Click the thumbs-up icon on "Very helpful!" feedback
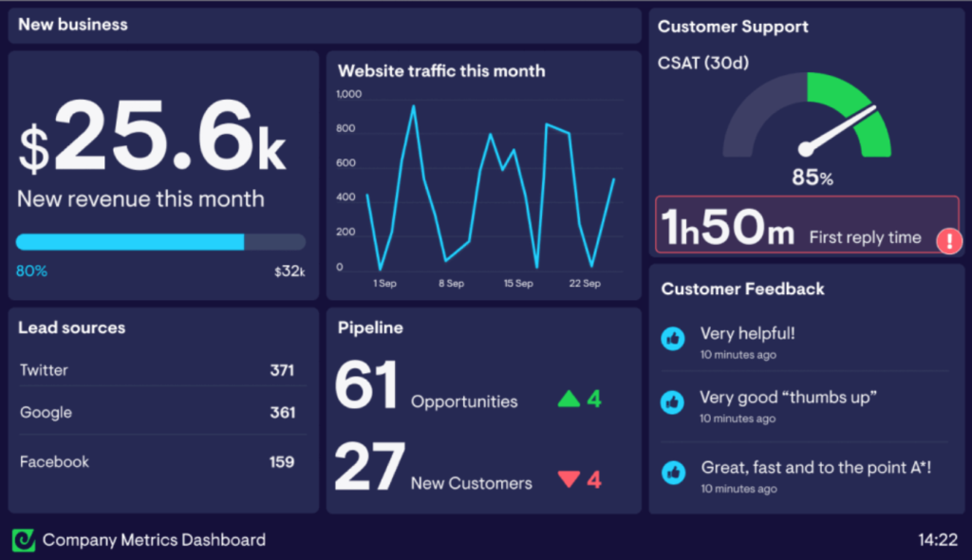 click(672, 339)
